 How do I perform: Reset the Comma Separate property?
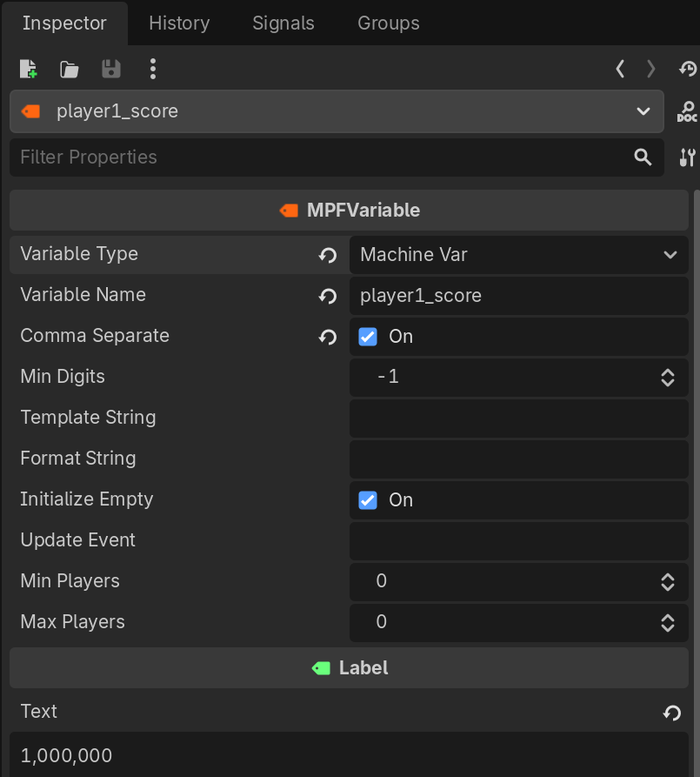point(328,337)
